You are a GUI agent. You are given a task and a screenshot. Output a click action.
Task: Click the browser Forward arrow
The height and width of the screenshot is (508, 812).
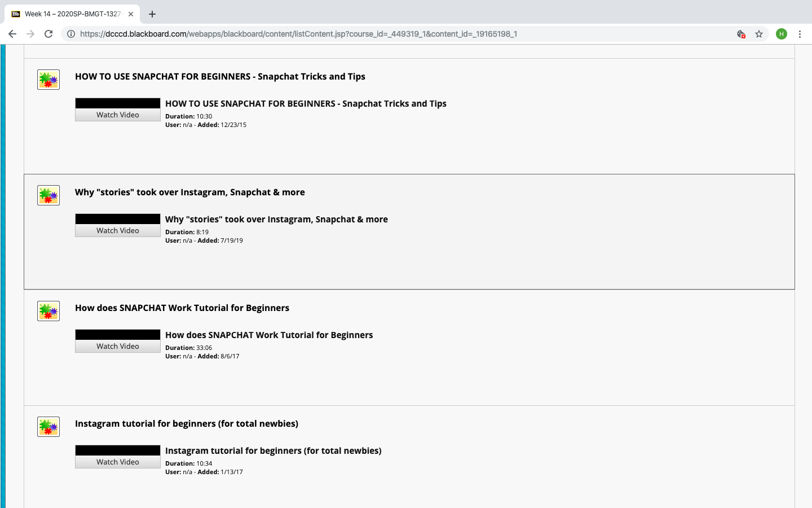30,34
